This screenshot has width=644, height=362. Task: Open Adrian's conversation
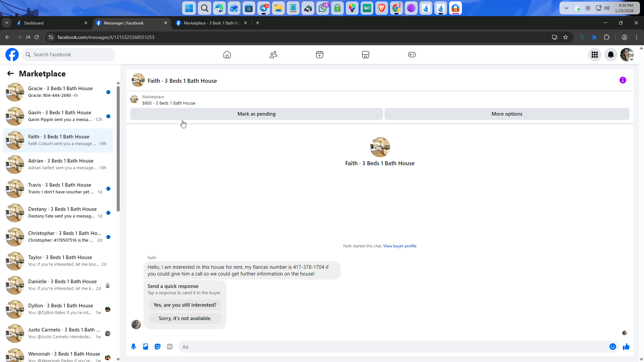click(x=58, y=165)
